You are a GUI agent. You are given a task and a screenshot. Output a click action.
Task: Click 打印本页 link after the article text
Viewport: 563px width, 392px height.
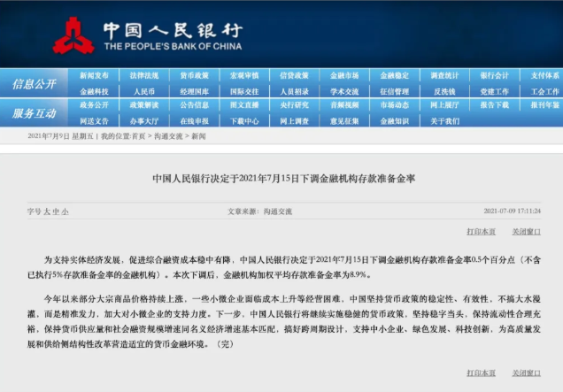click(482, 373)
